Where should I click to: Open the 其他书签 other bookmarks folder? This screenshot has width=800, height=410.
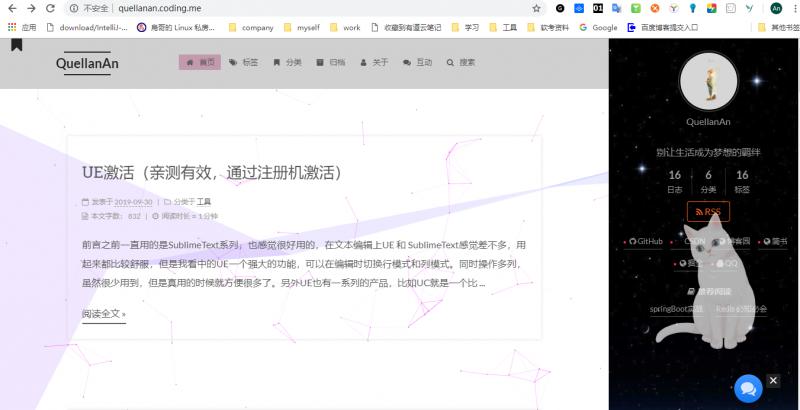779,28
